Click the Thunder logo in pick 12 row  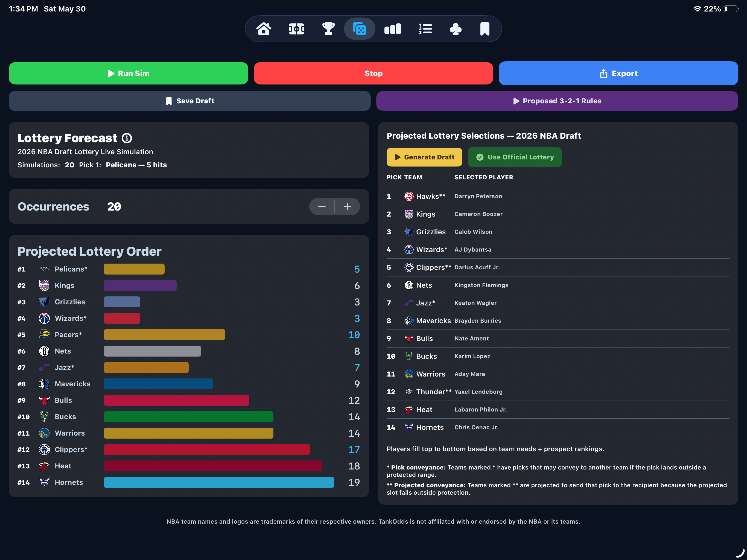pyautogui.click(x=408, y=392)
